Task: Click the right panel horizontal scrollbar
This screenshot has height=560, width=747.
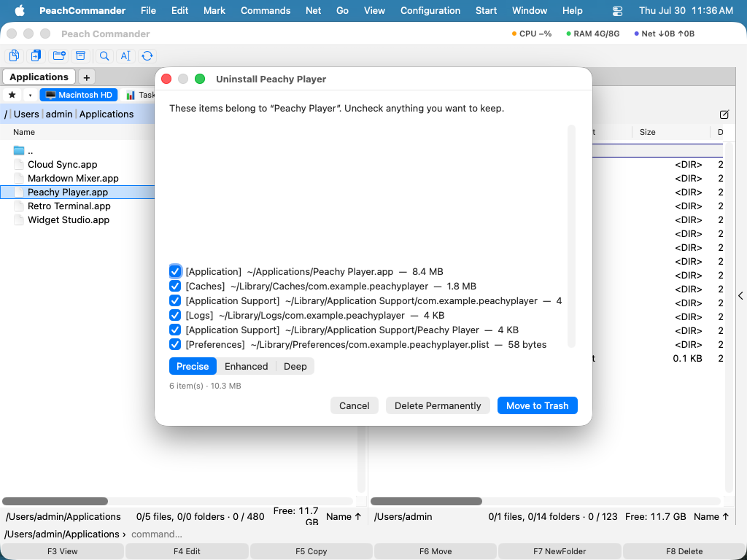Action: coord(426,501)
